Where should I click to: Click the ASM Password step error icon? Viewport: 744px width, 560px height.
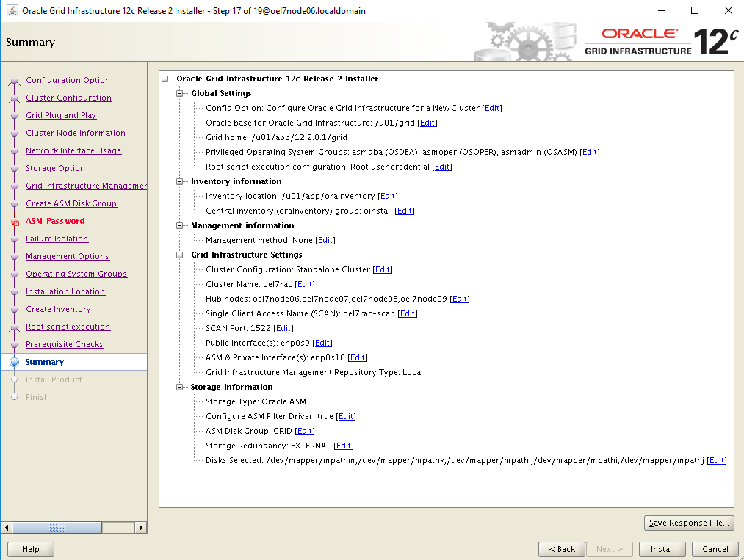point(15,222)
